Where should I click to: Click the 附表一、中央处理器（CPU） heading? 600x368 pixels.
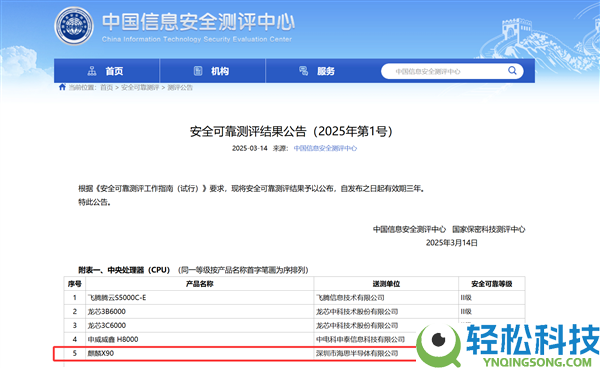click(124, 270)
